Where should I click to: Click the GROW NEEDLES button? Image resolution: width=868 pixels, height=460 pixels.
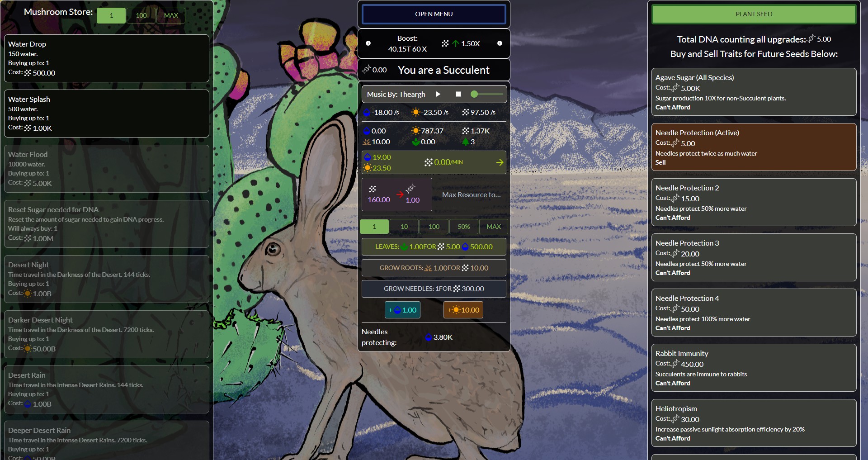coord(434,289)
